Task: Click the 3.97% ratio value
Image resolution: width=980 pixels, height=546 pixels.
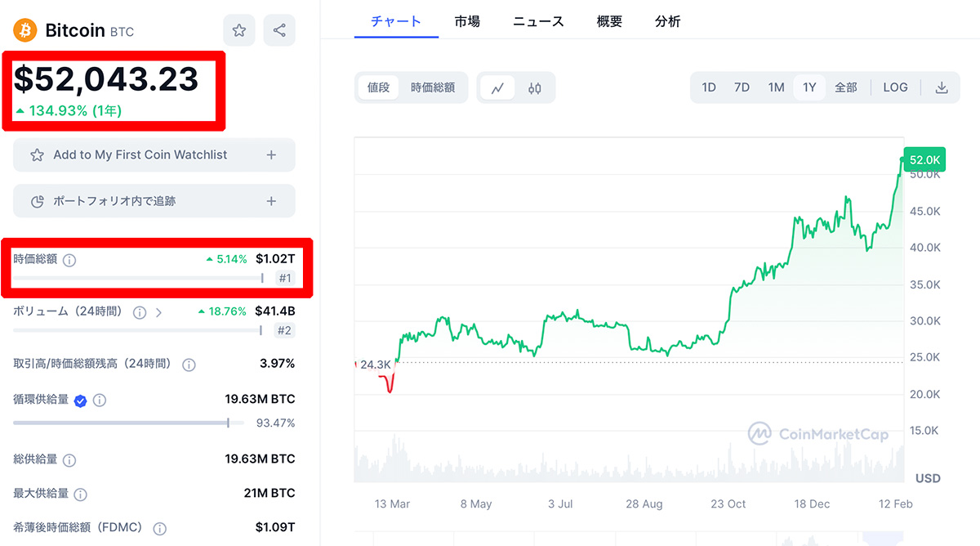Action: pyautogui.click(x=278, y=364)
